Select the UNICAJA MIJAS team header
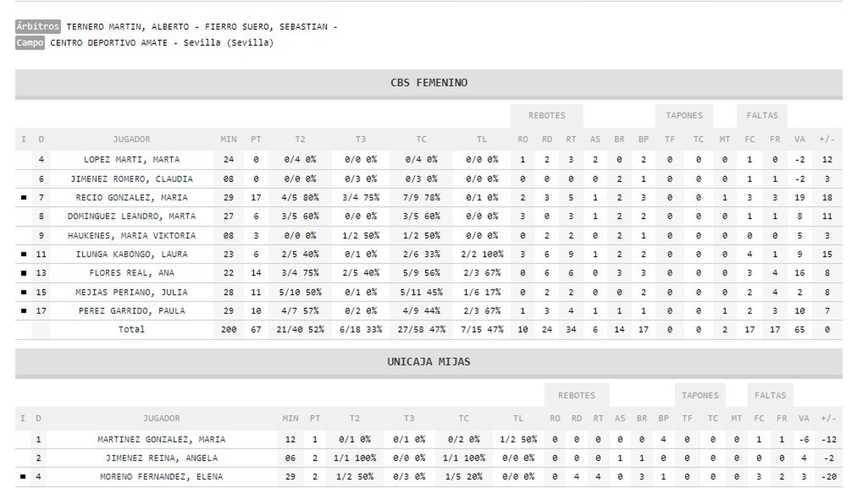The width and height of the screenshot is (868, 488). pos(429,362)
